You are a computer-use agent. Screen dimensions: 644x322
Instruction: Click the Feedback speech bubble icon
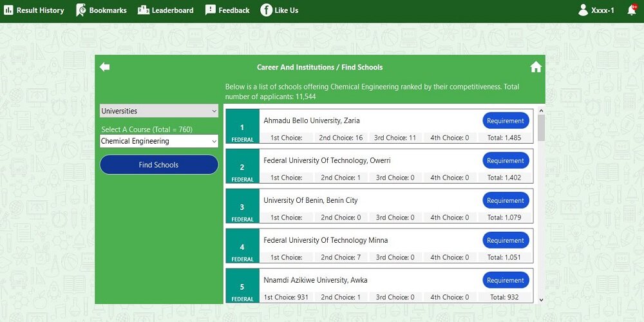tap(211, 10)
